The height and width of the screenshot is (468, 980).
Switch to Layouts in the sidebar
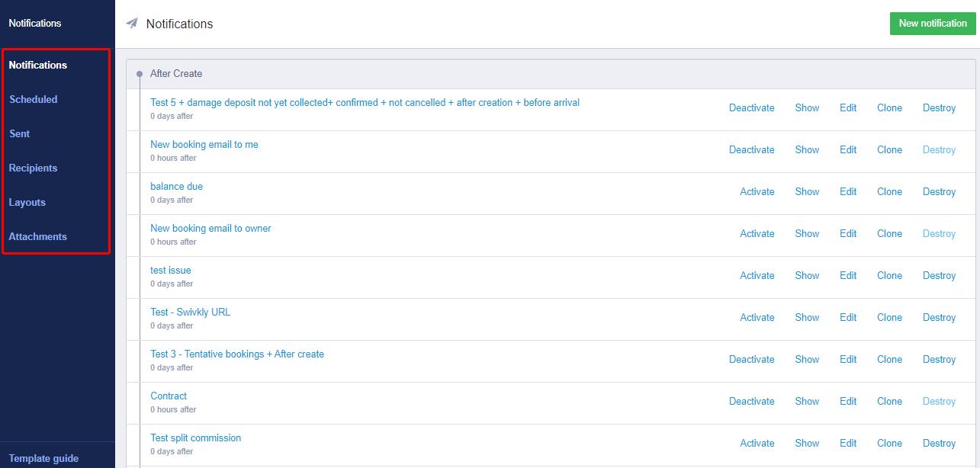[x=27, y=202]
